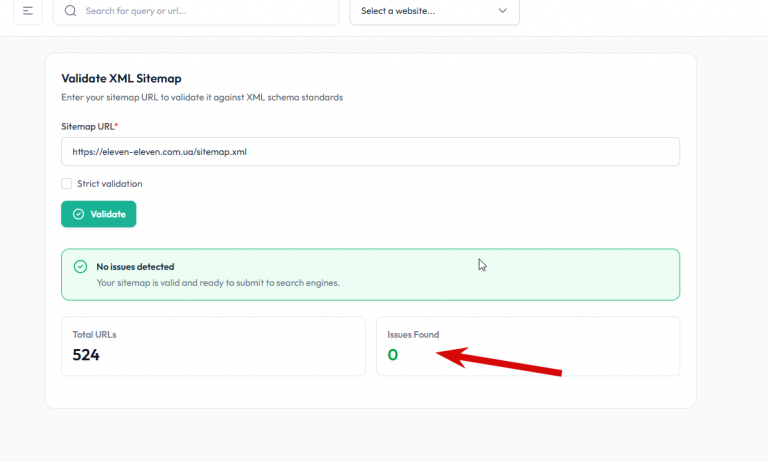This screenshot has width=768, height=462.
Task: Open the hamburger sidebar menu icon
Action: [x=28, y=11]
